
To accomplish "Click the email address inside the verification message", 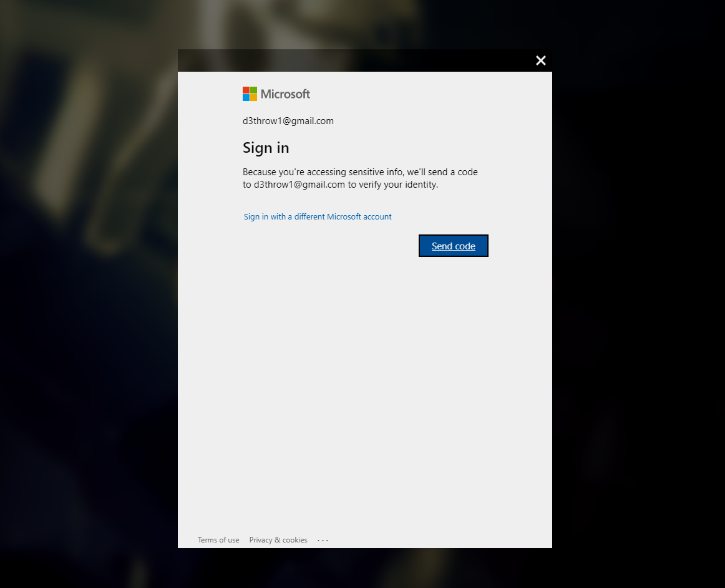I will pyautogui.click(x=299, y=185).
